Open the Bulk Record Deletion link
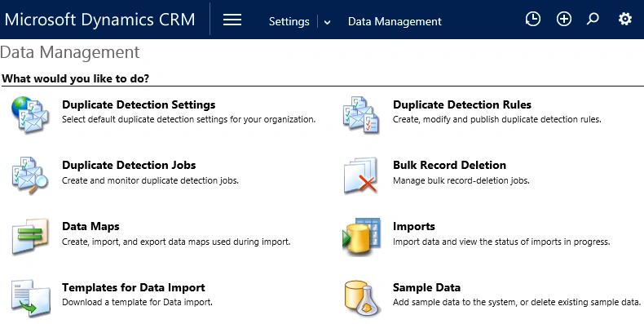 pos(449,166)
